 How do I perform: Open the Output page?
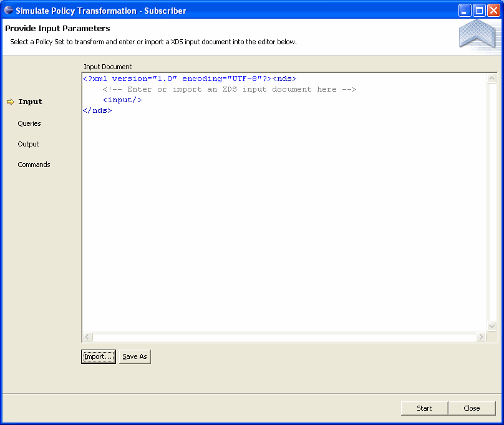coord(28,144)
